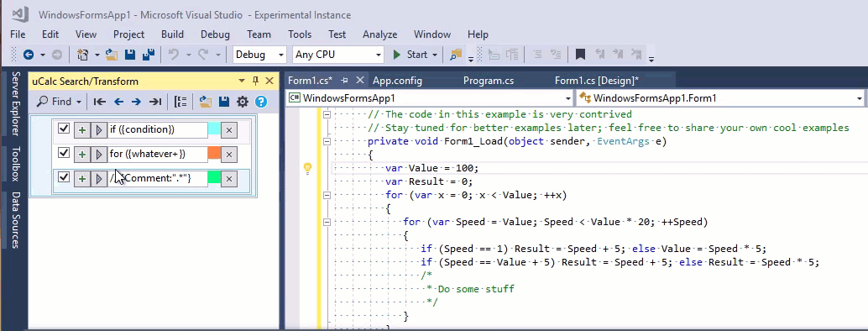Open the Debug menu
The height and width of the screenshot is (331, 868).
(216, 34)
